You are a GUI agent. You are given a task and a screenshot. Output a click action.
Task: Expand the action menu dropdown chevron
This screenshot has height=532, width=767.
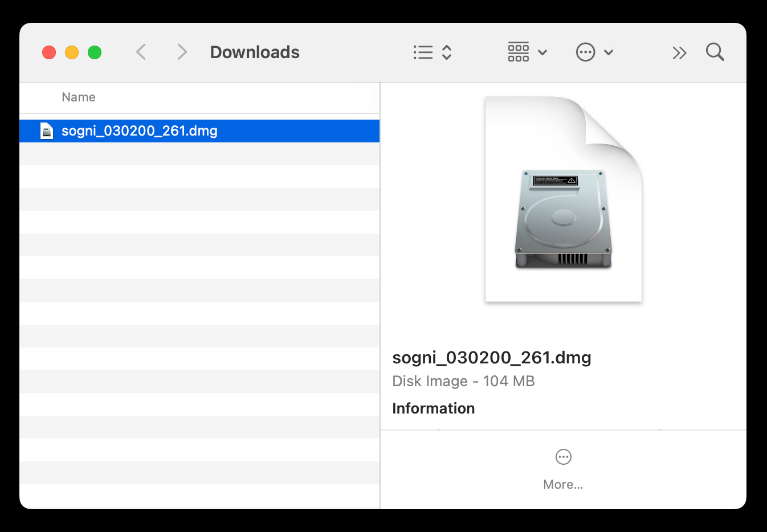609,52
